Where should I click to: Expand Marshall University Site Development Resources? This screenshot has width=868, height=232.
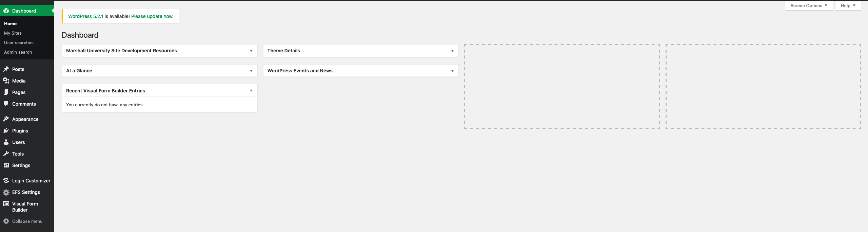click(251, 51)
